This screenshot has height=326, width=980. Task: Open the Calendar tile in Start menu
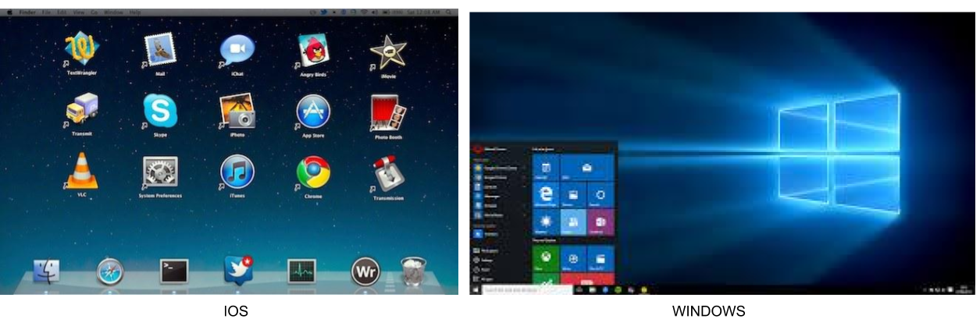545,167
